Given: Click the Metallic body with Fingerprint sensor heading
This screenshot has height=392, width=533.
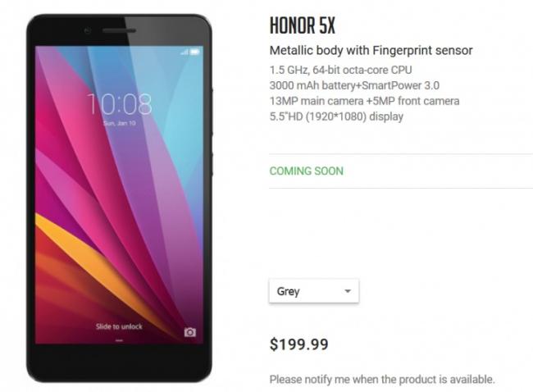Looking at the screenshot, I should [x=371, y=50].
